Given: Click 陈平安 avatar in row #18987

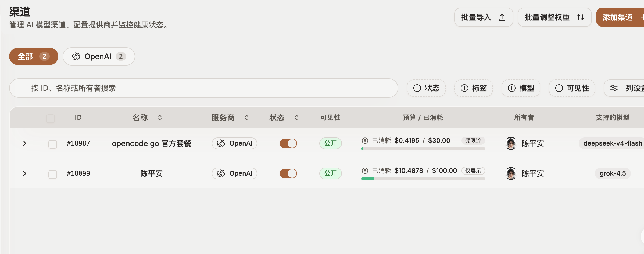Looking at the screenshot, I should 511,143.
